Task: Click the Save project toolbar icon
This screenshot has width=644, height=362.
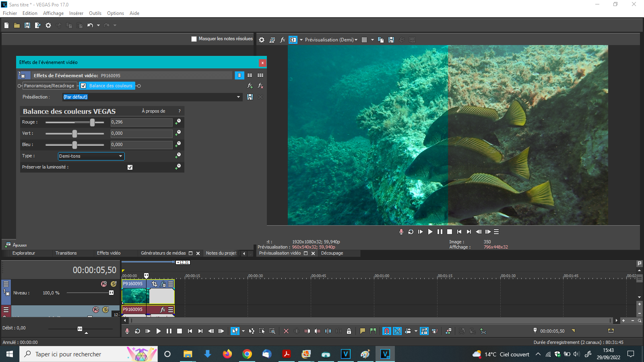Action: click(27, 25)
